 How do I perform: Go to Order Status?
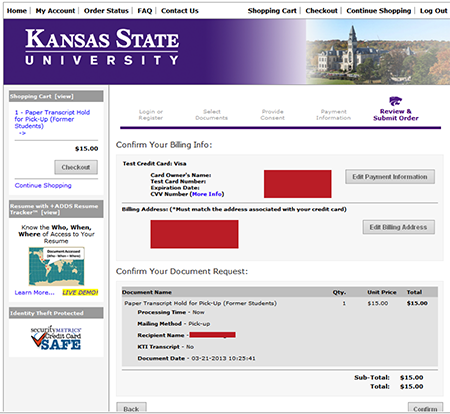point(106,11)
